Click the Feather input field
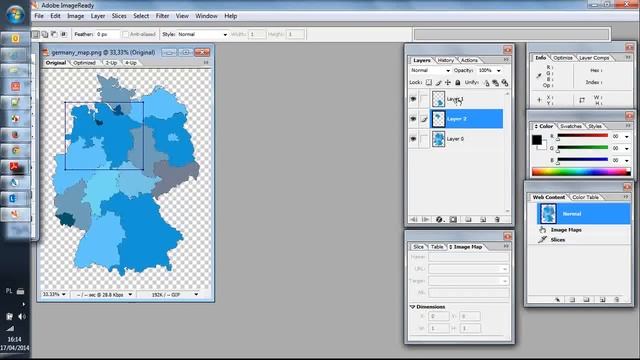640x360 pixels. [107, 34]
